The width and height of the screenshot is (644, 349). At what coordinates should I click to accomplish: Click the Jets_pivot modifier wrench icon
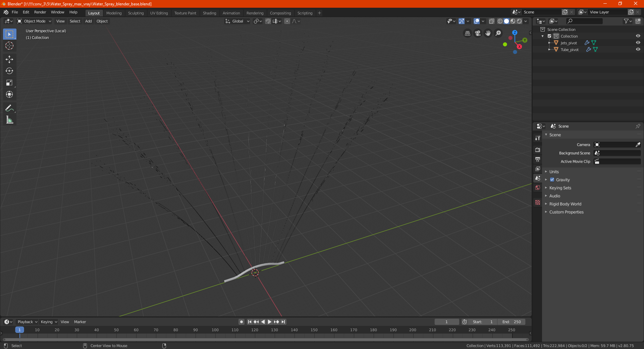click(587, 43)
